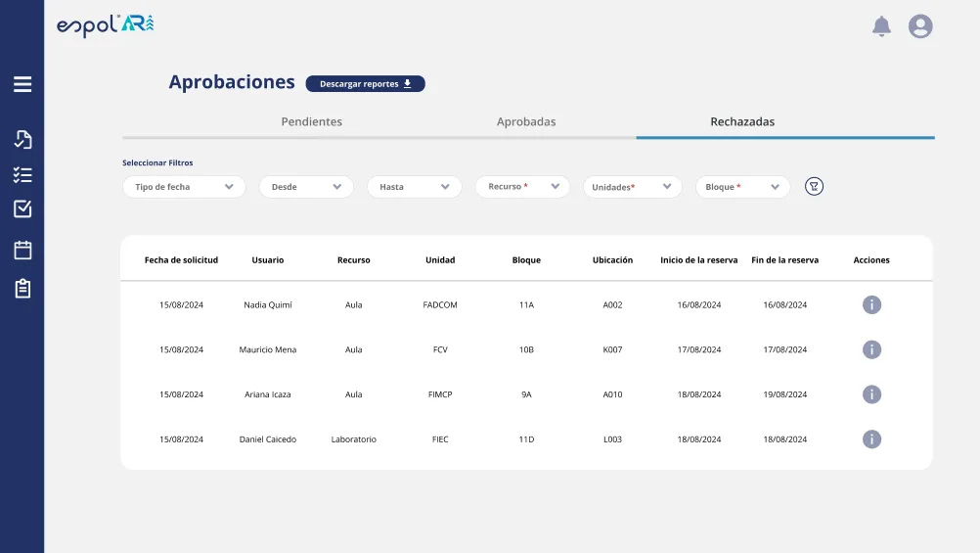
Task: Click the K007 location cell
Action: point(612,349)
